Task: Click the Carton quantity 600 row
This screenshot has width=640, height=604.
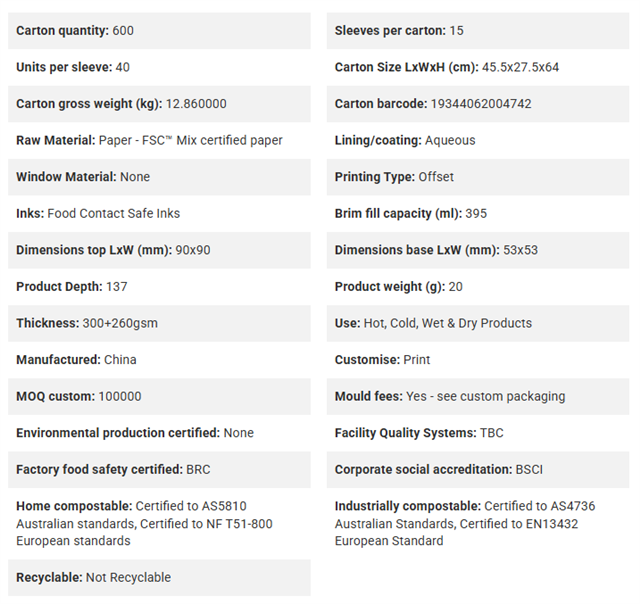Action: pos(159,31)
